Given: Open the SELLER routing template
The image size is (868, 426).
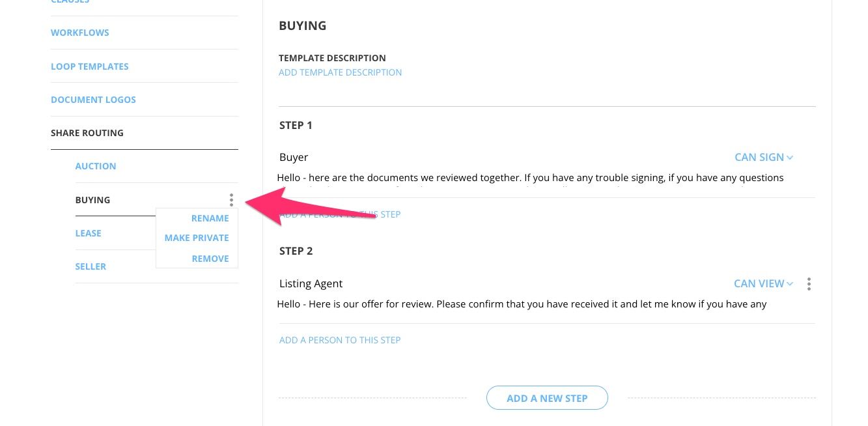Looking at the screenshot, I should click(x=91, y=266).
